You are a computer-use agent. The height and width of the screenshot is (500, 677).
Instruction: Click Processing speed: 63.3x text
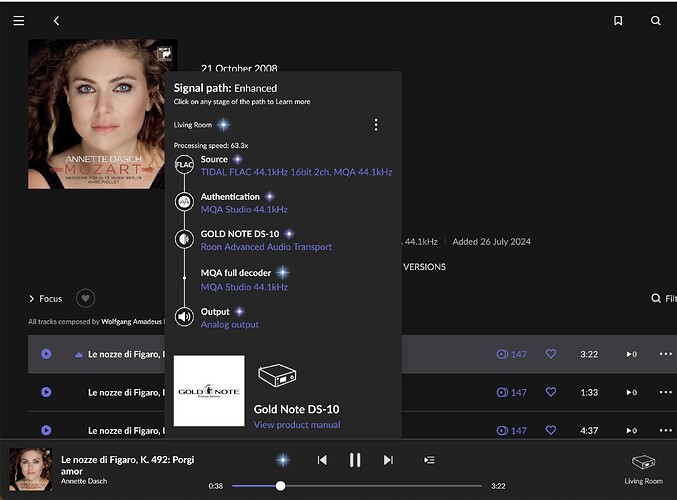coord(211,146)
